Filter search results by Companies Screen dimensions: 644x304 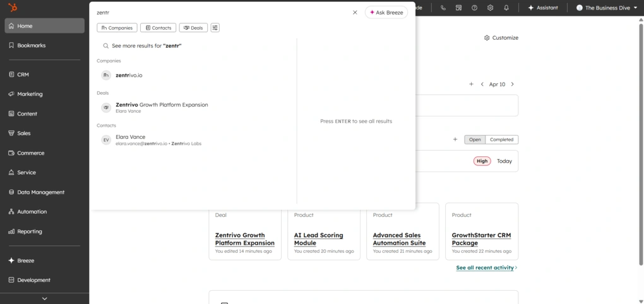click(117, 28)
